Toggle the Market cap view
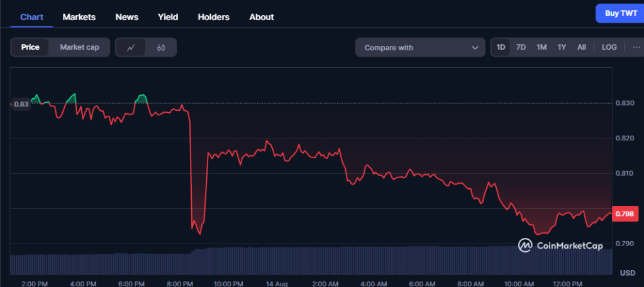The height and width of the screenshot is (287, 644). point(79,47)
